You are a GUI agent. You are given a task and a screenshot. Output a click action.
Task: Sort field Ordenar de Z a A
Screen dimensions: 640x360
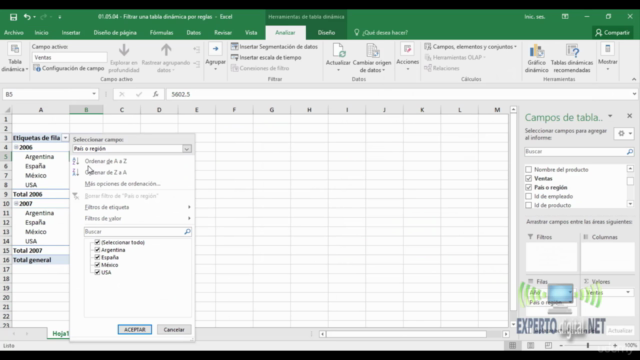pyautogui.click(x=106, y=172)
